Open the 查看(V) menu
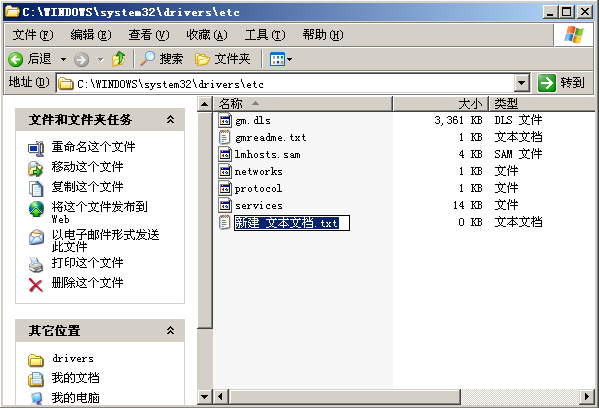The width and height of the screenshot is (599, 408). click(x=149, y=35)
